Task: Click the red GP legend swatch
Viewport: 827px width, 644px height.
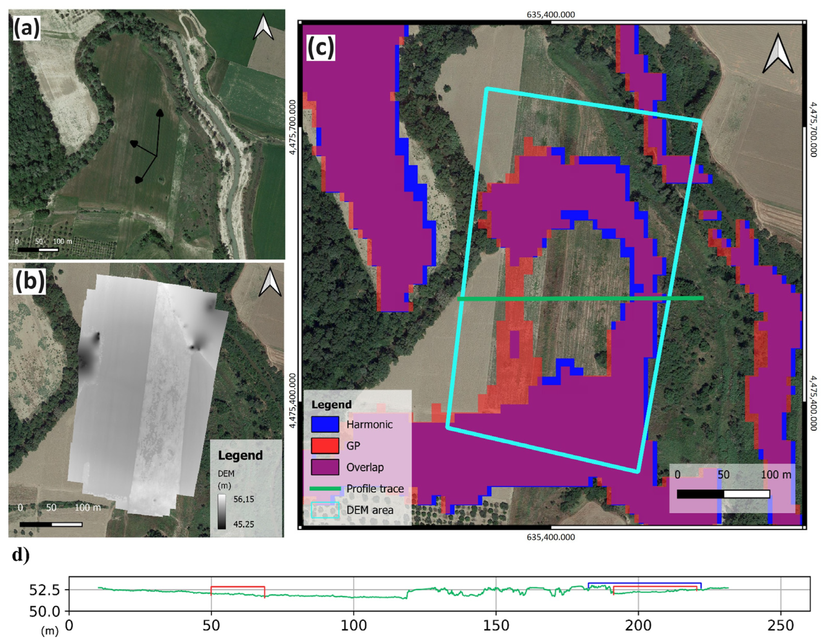Action: click(x=325, y=446)
